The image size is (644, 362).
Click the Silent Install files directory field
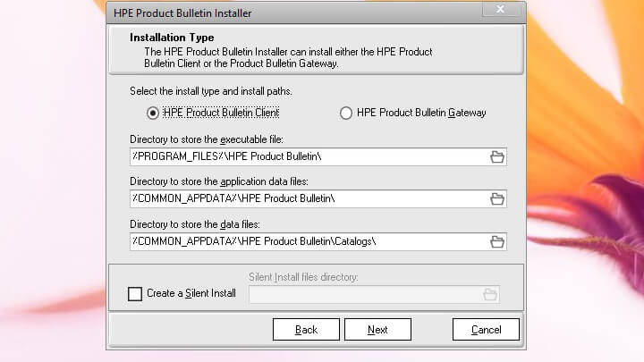point(363,294)
